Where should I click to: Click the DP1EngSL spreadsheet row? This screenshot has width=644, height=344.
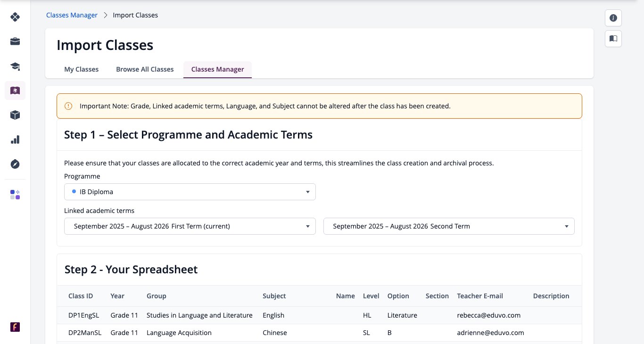click(319, 315)
